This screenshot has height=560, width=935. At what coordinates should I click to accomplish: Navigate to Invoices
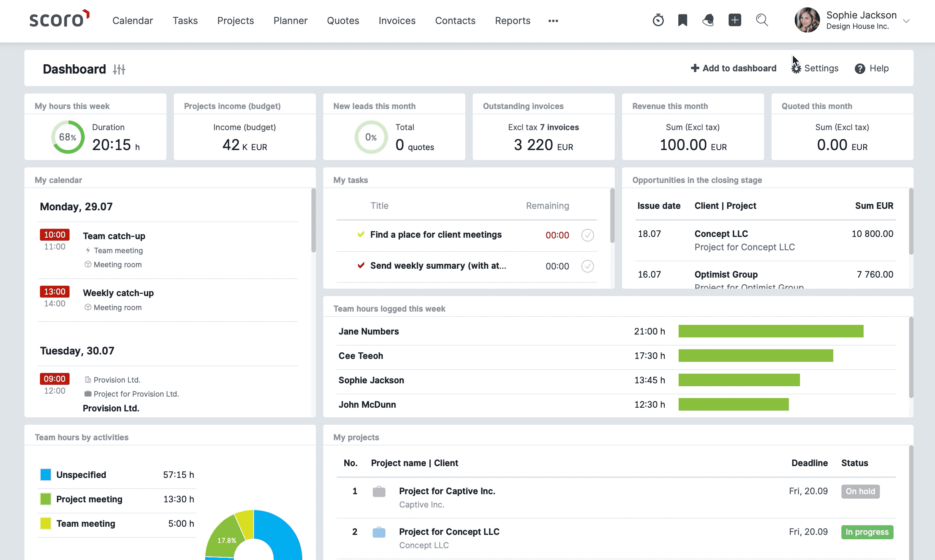(397, 20)
